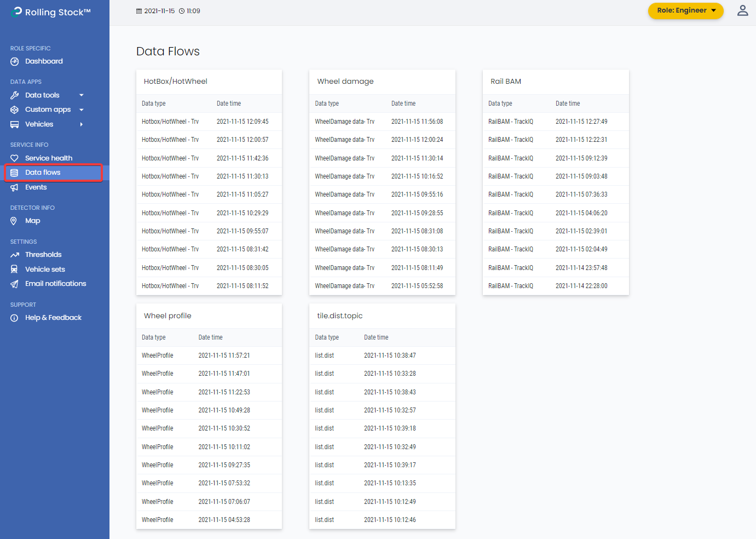The width and height of the screenshot is (756, 539).
Task: Expand the Vehicles submenu arrow
Action: pos(82,124)
